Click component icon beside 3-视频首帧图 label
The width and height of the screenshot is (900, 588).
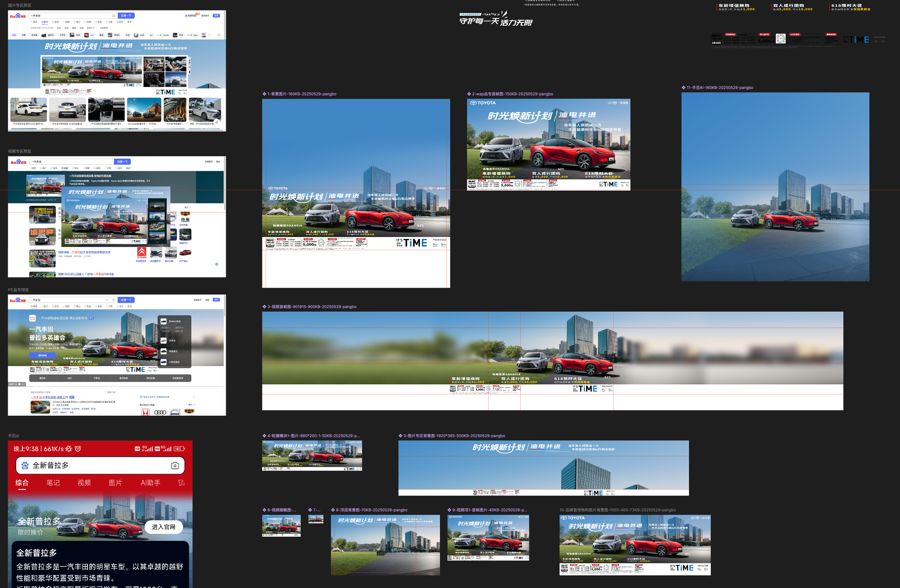click(265, 307)
